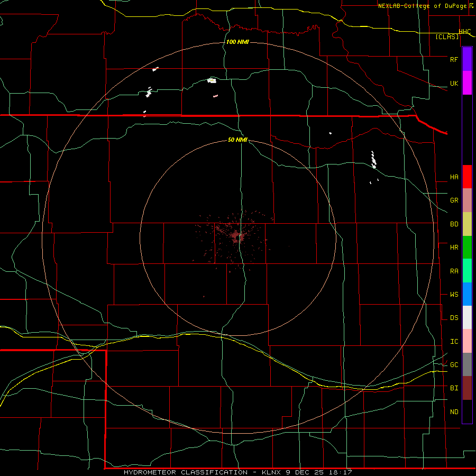Click the "RA" legend label
476x476 pixels.
(454, 271)
